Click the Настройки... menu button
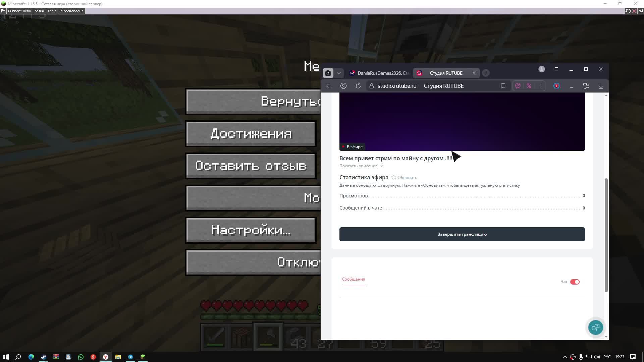Image resolution: width=644 pixels, height=362 pixels. click(x=251, y=230)
